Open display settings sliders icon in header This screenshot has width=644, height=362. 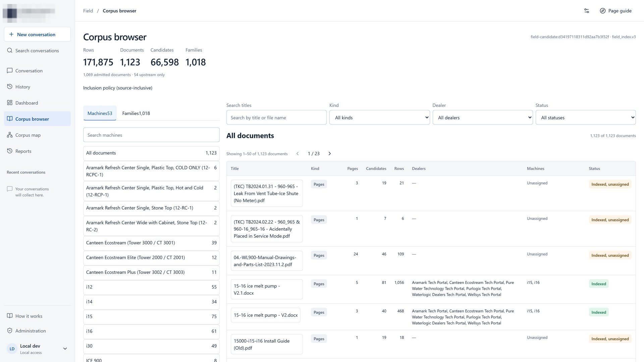(x=587, y=11)
